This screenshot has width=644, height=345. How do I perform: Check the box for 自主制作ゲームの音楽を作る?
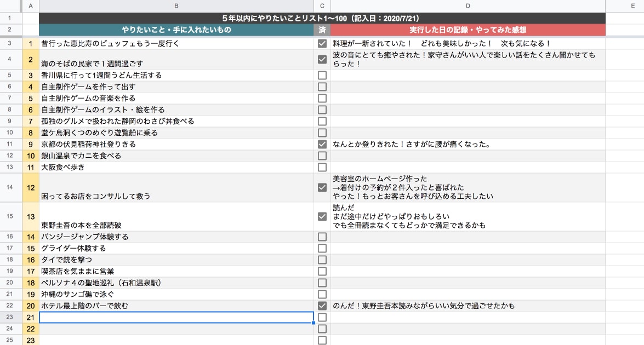coord(322,99)
